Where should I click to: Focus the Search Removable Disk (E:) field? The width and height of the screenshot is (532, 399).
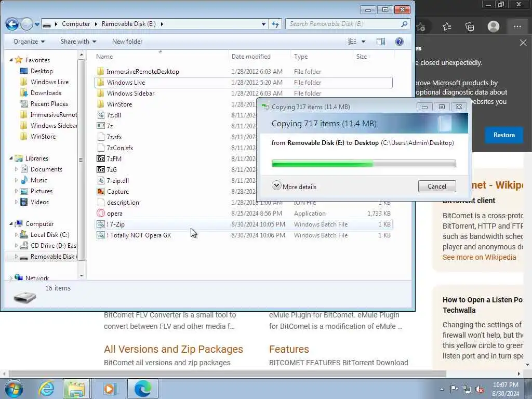coord(348,24)
